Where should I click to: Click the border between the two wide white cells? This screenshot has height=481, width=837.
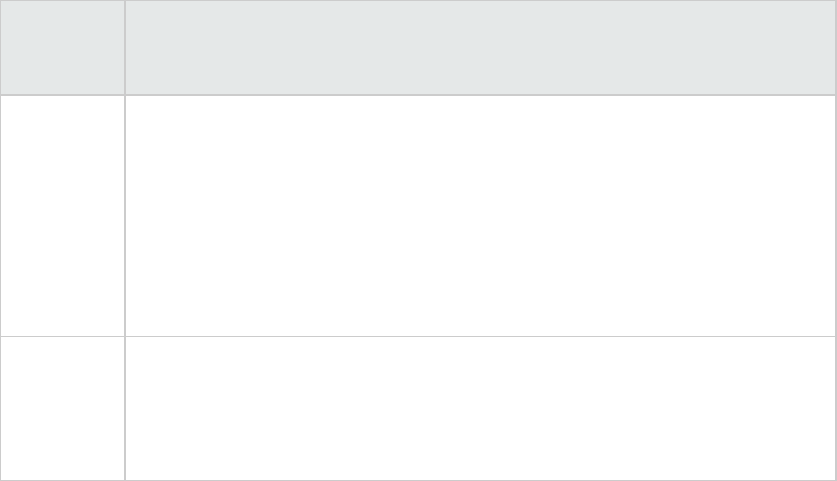coord(480,336)
